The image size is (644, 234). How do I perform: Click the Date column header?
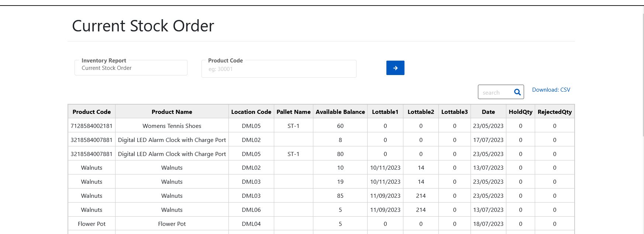[x=488, y=112]
